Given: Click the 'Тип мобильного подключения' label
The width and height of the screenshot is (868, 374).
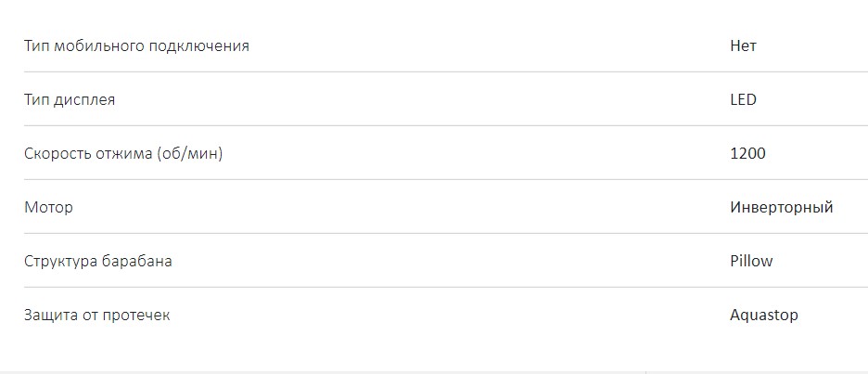Looking at the screenshot, I should (x=136, y=45).
